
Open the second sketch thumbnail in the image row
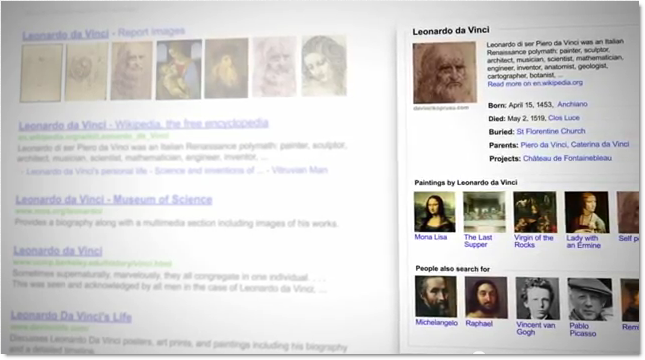pyautogui.click(x=86, y=72)
